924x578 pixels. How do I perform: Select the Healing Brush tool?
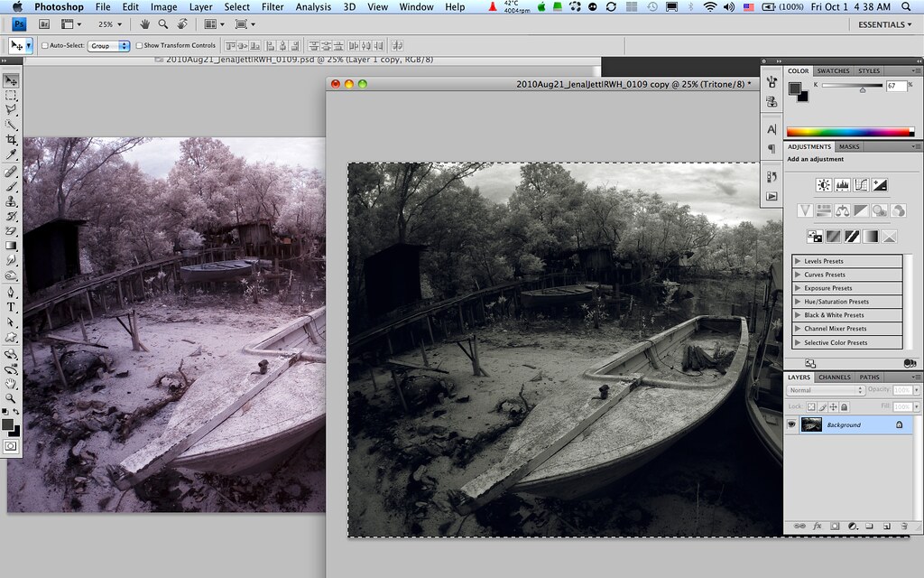(11, 172)
